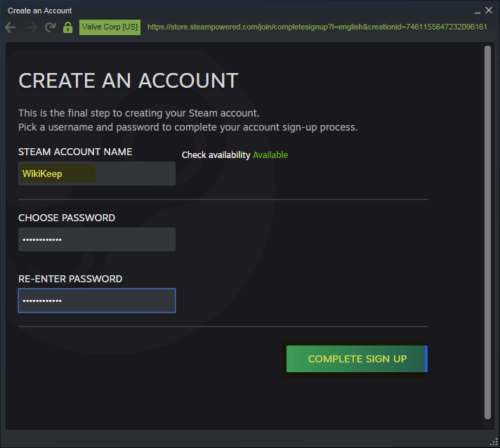Go forward with the right arrow icon
This screenshot has height=448, width=500.
pyautogui.click(x=32, y=27)
